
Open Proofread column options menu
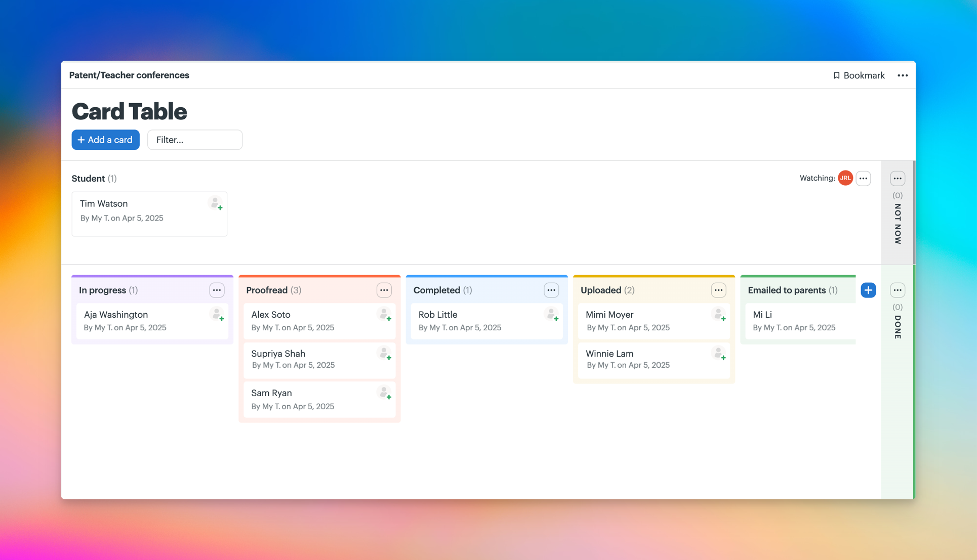coord(384,290)
